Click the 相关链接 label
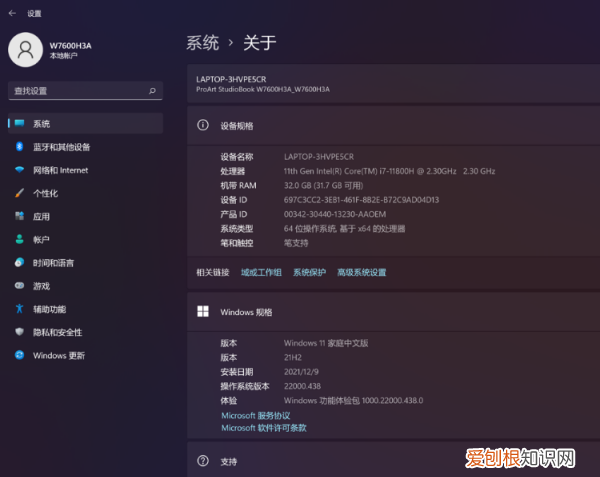600x477 pixels. click(213, 272)
